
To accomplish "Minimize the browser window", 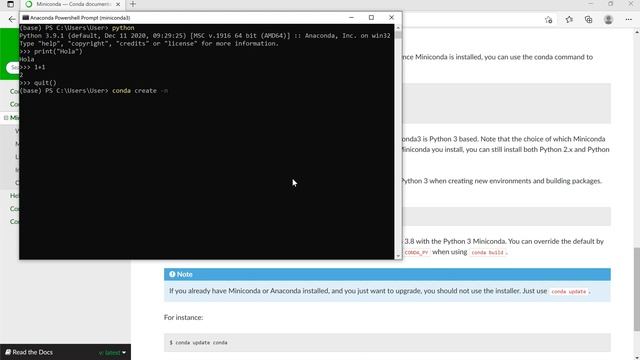I will point(590,4).
